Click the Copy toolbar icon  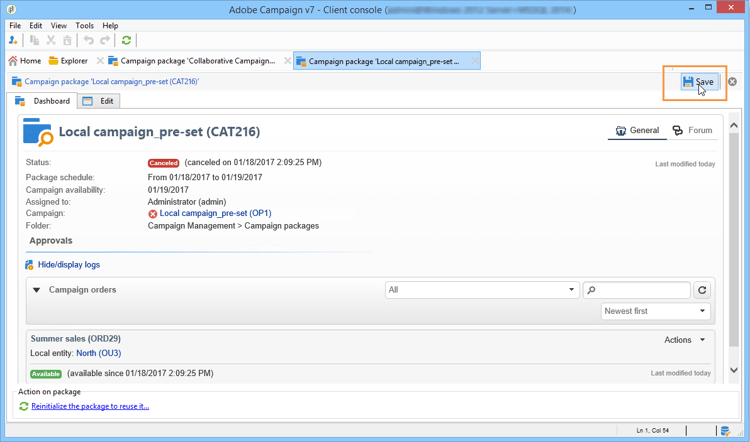[x=34, y=40]
